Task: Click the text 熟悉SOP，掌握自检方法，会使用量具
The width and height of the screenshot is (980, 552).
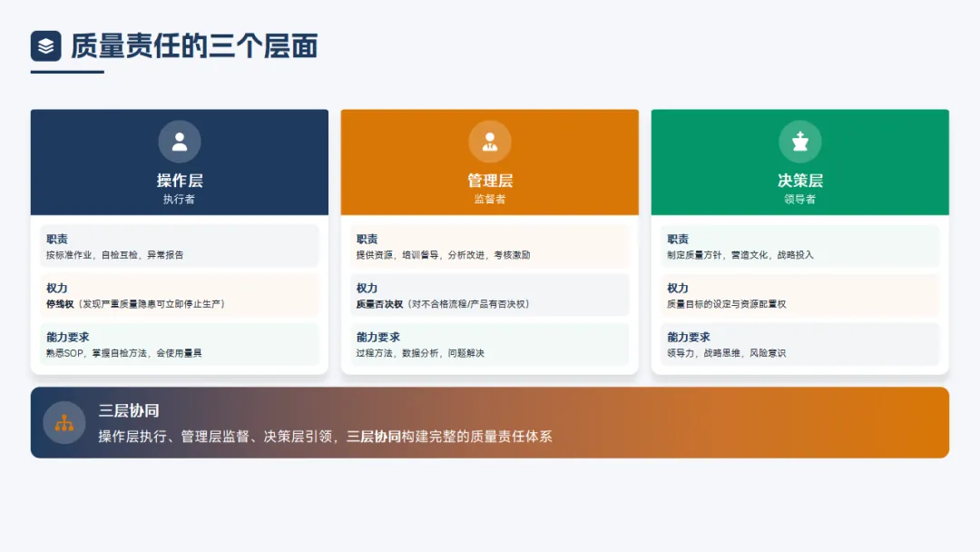Action: tap(123, 353)
